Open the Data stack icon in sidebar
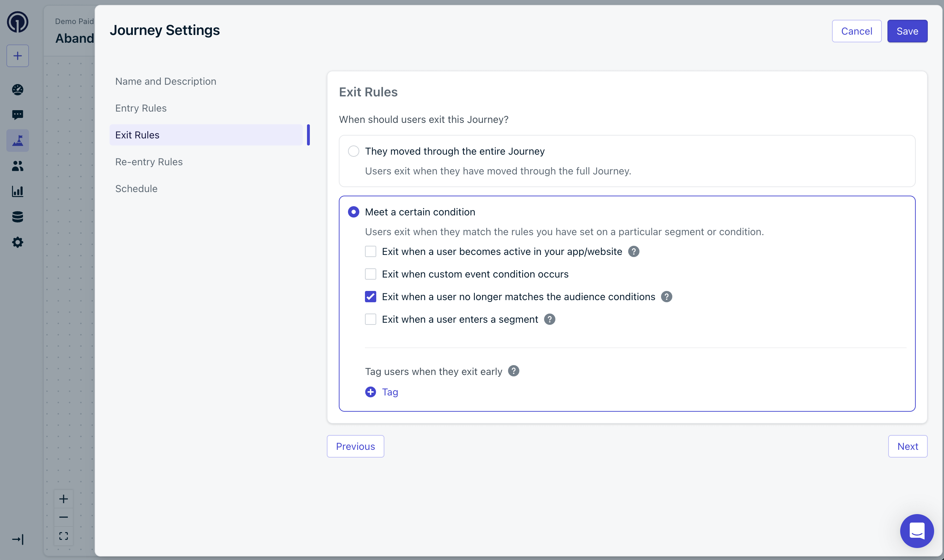This screenshot has height=560, width=944. 17,216
